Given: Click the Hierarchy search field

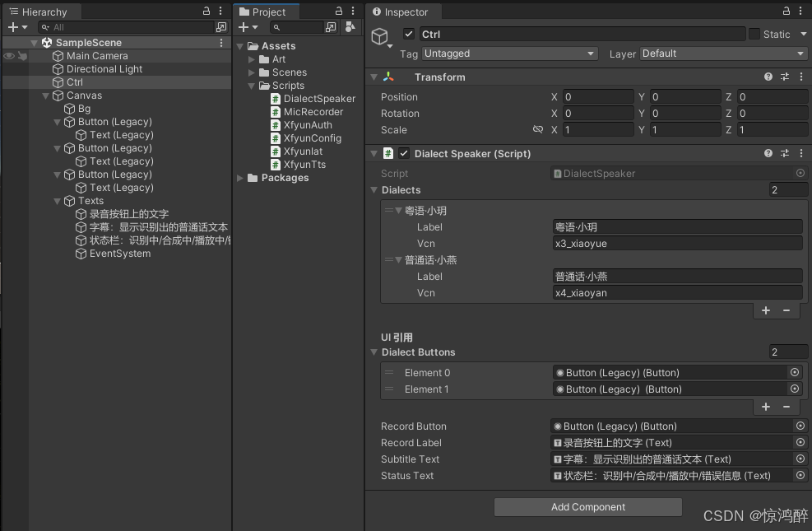Looking at the screenshot, I should click(x=127, y=27).
